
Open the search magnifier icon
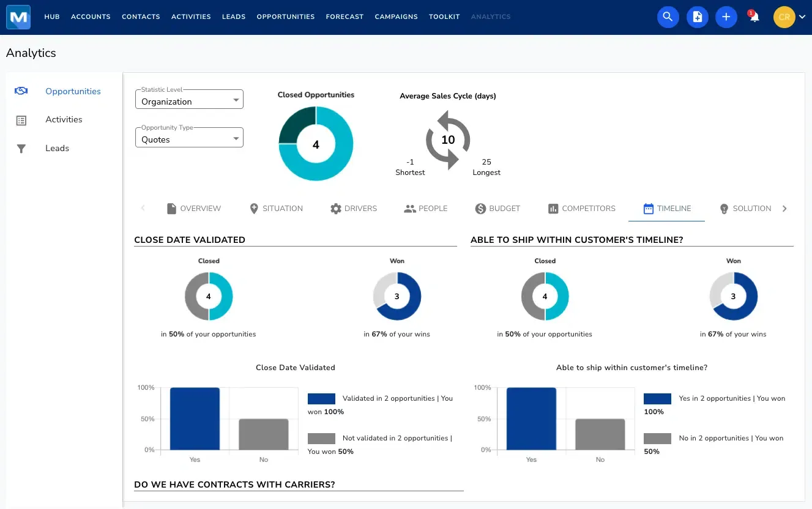point(668,17)
